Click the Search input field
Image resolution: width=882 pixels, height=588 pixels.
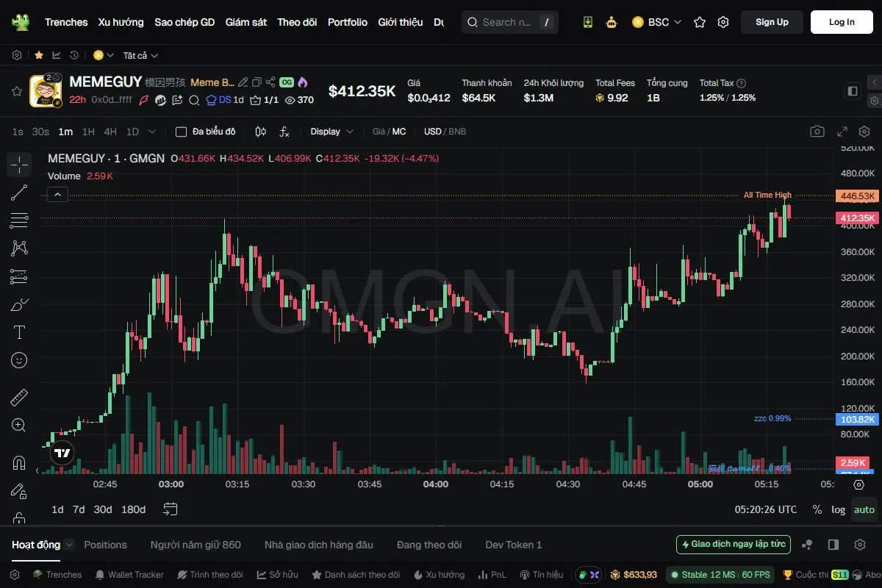[x=509, y=22]
